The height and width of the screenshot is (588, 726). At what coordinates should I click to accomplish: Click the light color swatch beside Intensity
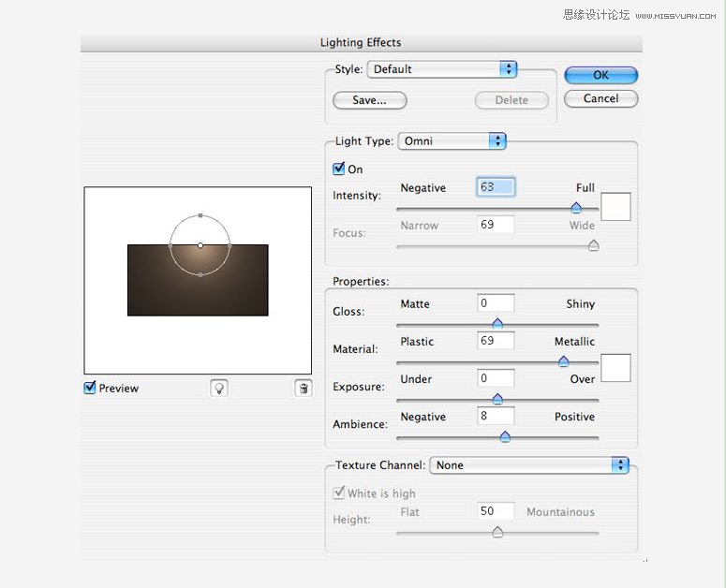tap(615, 207)
